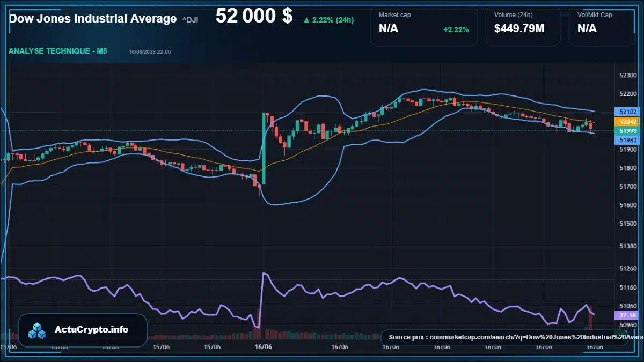Viewport: 644px width, 362px height.
Task: Click the 2.22% (24h) change text
Action: coord(333,20)
